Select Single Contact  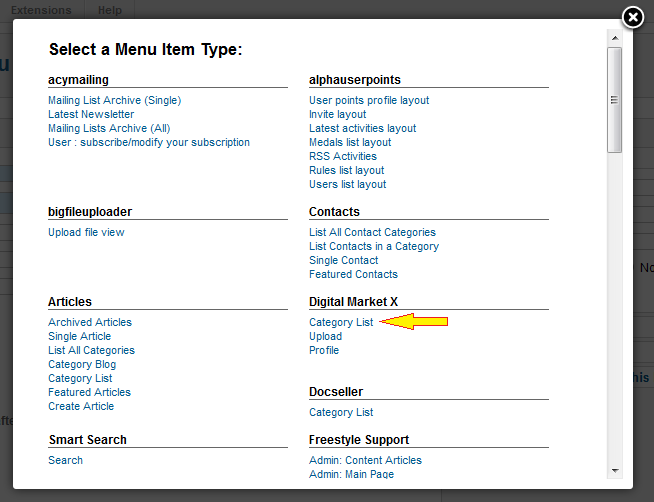point(344,261)
